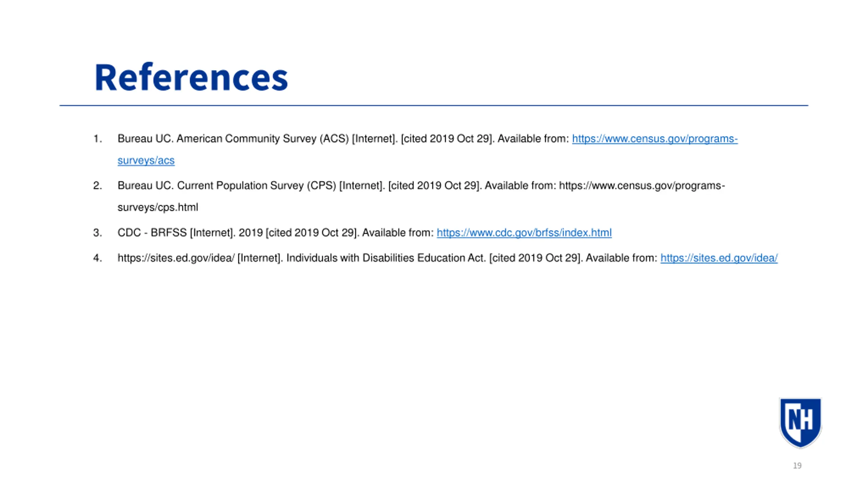Click the UNH shield logo
This screenshot has width=868, height=488.
click(x=800, y=423)
